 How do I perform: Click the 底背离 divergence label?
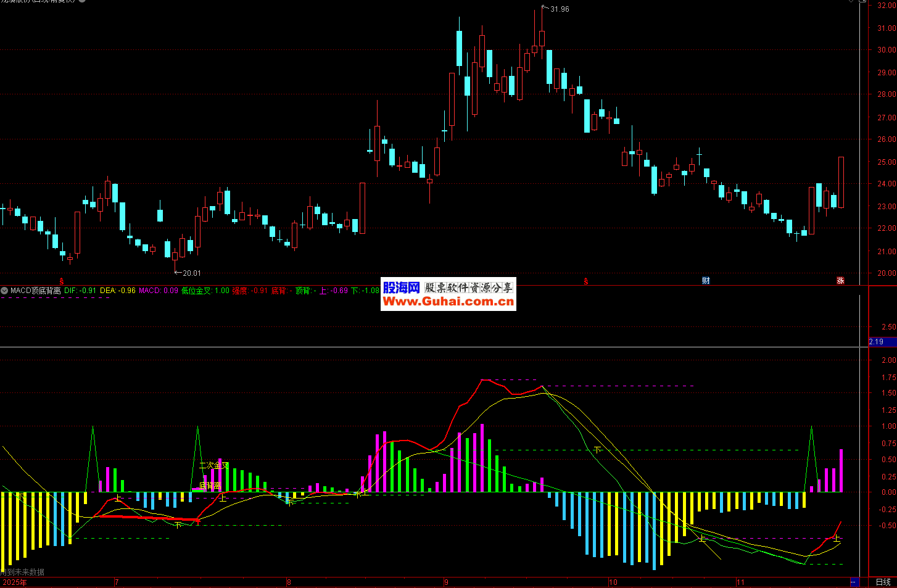tap(210, 486)
